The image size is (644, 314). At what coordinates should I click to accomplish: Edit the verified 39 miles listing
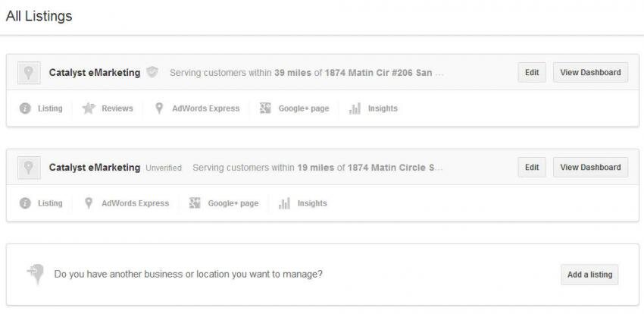click(532, 72)
